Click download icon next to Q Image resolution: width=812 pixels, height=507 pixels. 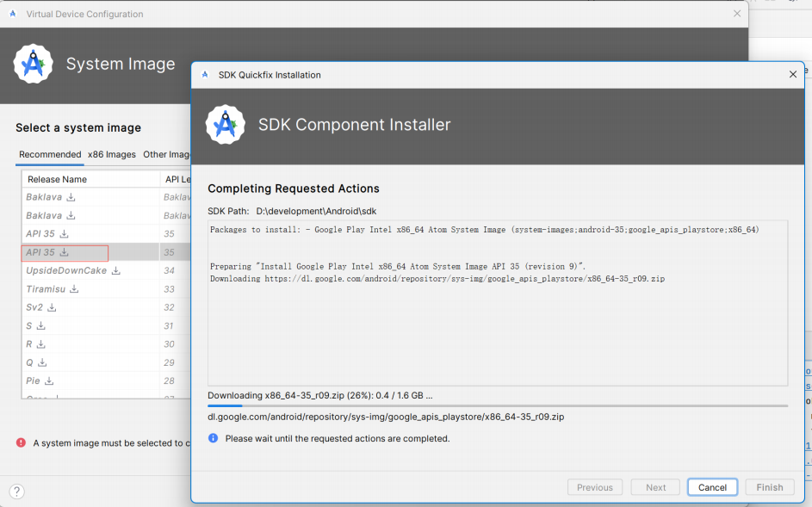pos(42,362)
